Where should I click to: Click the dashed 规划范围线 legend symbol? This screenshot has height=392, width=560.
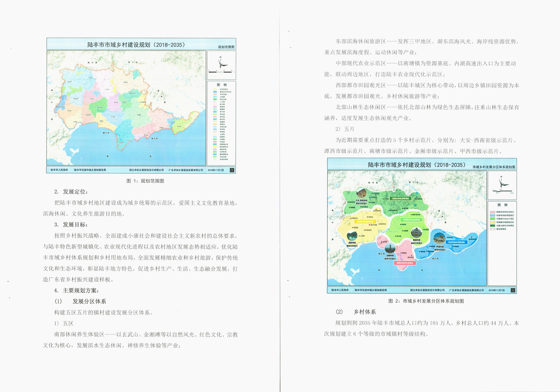point(492,229)
